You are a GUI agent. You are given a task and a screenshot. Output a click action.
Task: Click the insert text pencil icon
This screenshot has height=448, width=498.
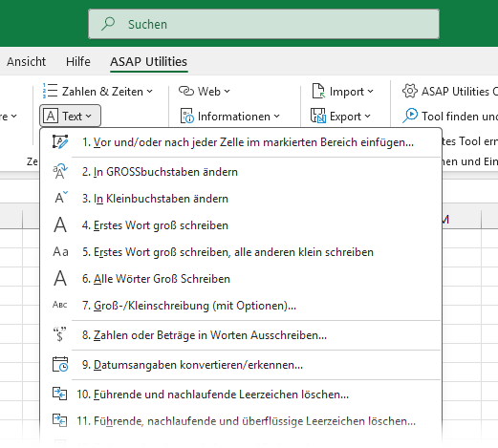point(60,142)
